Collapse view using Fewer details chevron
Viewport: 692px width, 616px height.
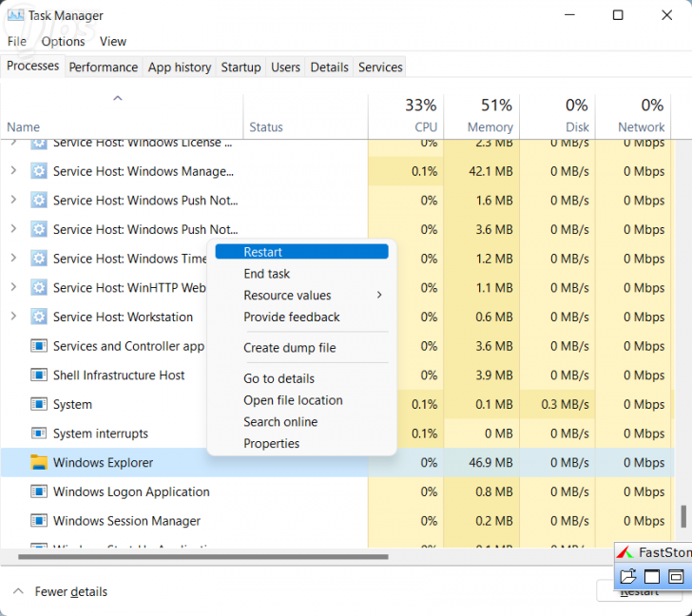18,591
